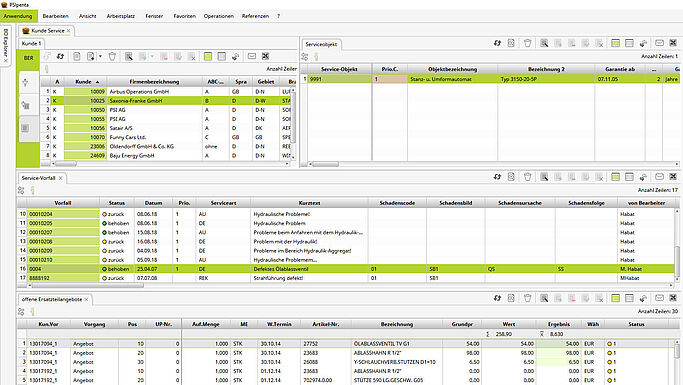Open the Referenzen menu
683x385 pixels.
tap(255, 16)
